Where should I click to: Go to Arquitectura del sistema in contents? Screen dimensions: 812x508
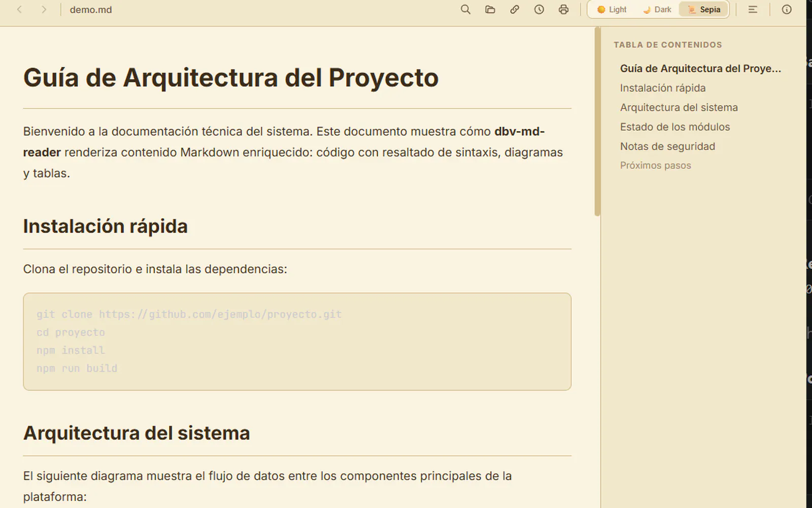(679, 107)
